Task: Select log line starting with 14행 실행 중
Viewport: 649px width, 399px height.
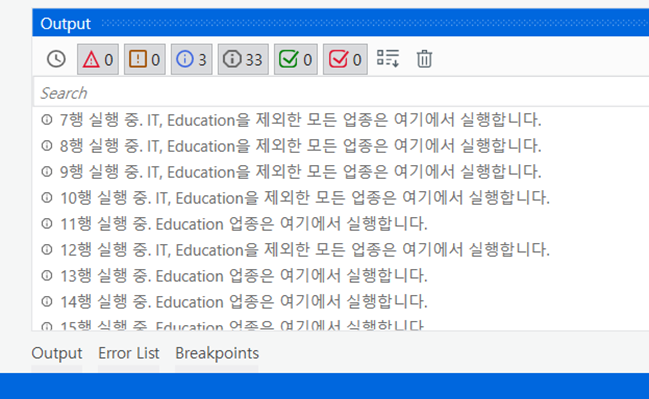Action: coord(244,302)
